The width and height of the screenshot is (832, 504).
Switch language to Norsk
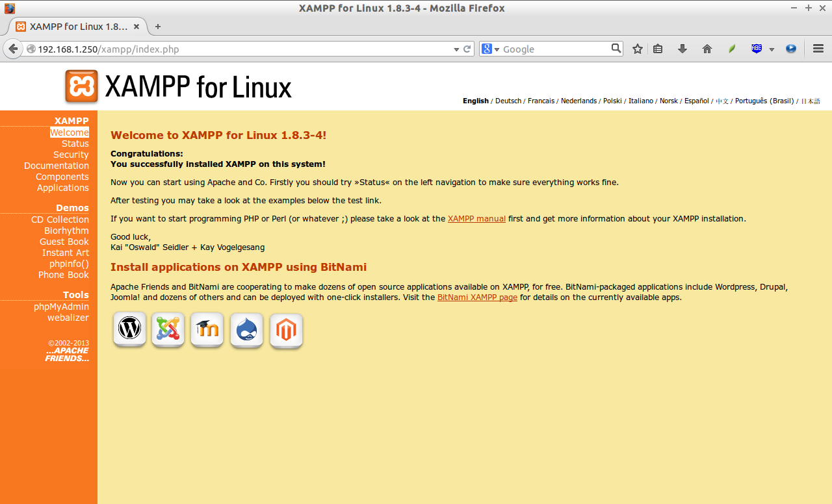click(x=669, y=101)
